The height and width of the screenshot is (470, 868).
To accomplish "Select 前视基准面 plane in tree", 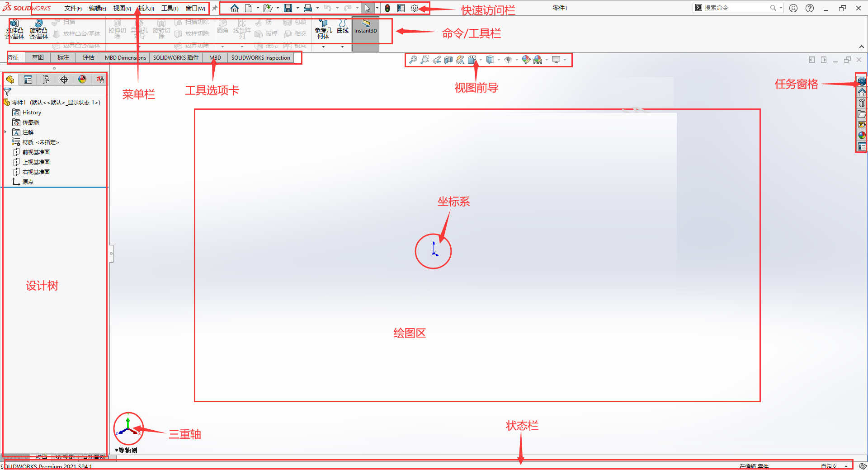I will pos(32,152).
